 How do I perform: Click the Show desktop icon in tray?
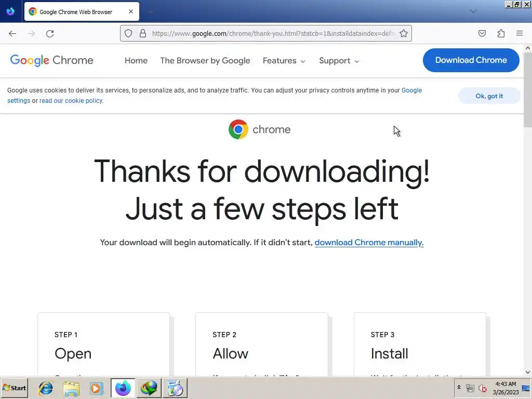click(526, 388)
